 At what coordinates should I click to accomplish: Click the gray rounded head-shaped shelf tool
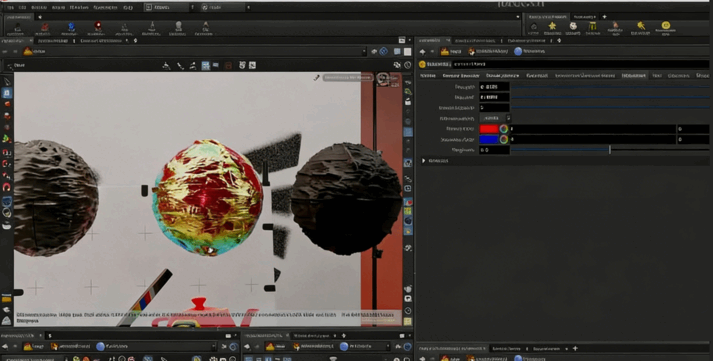tap(179, 25)
